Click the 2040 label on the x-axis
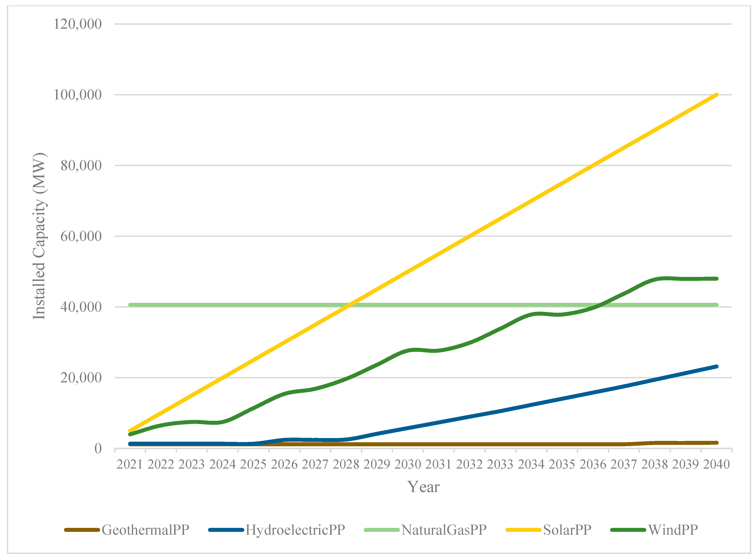This screenshot has width=756, height=559. tap(716, 464)
